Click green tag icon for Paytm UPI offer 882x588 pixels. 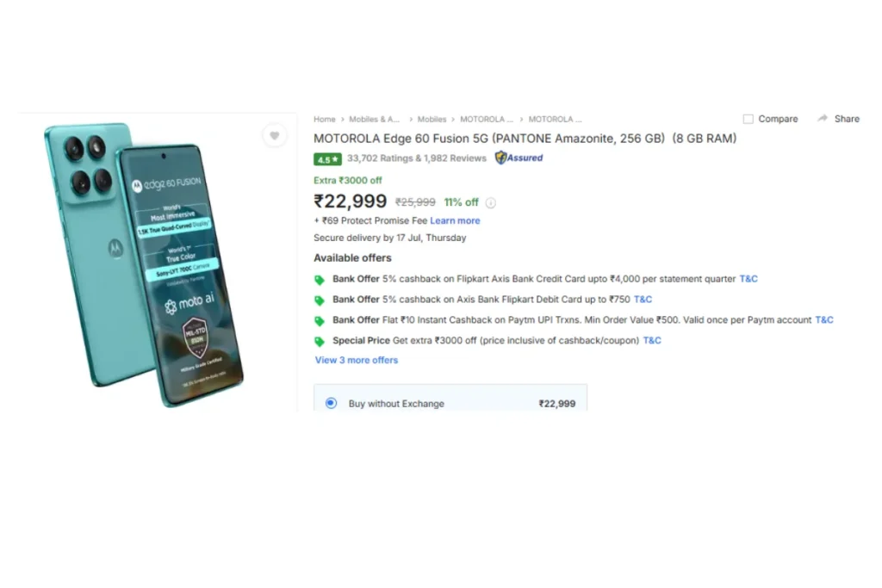[x=320, y=321]
